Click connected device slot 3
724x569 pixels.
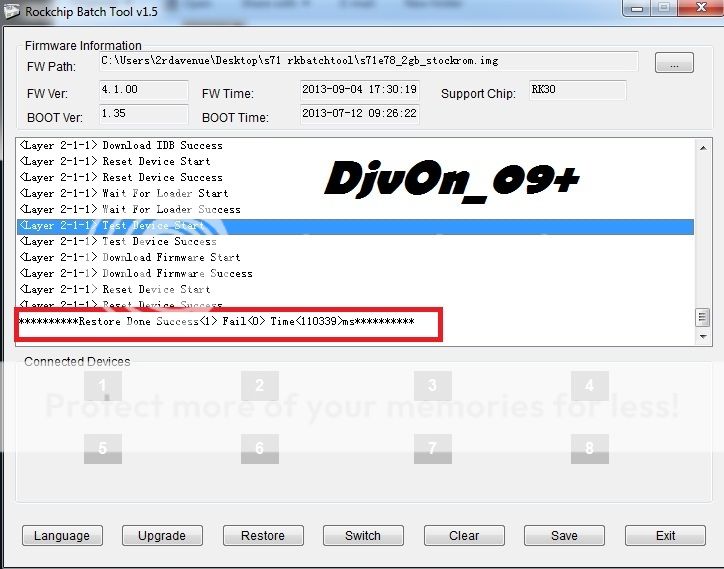coord(432,386)
